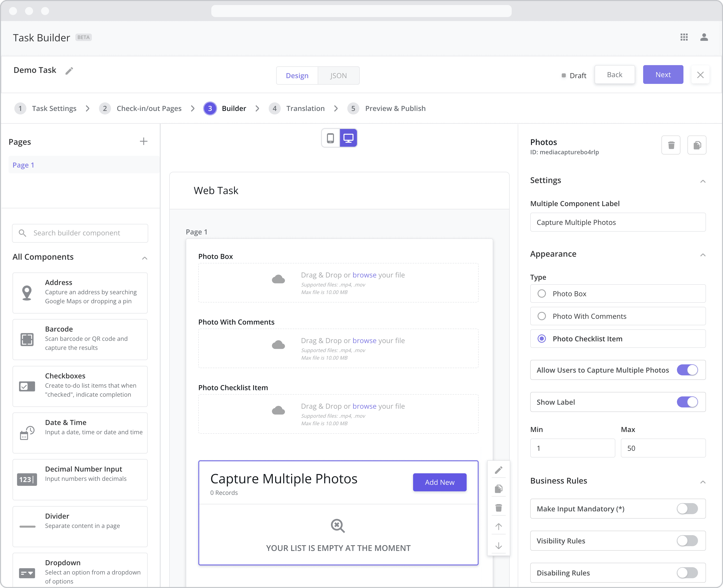Edit the Demo Task name pencil icon
This screenshot has width=723, height=588.
click(x=69, y=71)
